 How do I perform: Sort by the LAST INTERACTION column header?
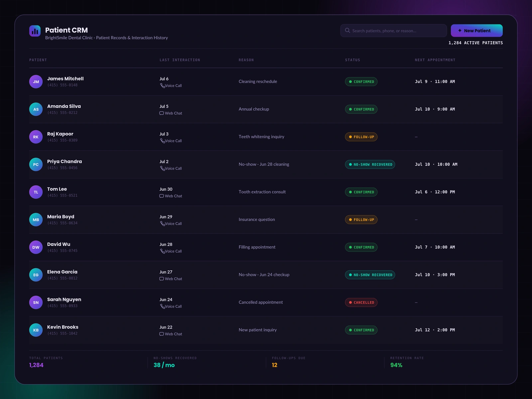(180, 60)
